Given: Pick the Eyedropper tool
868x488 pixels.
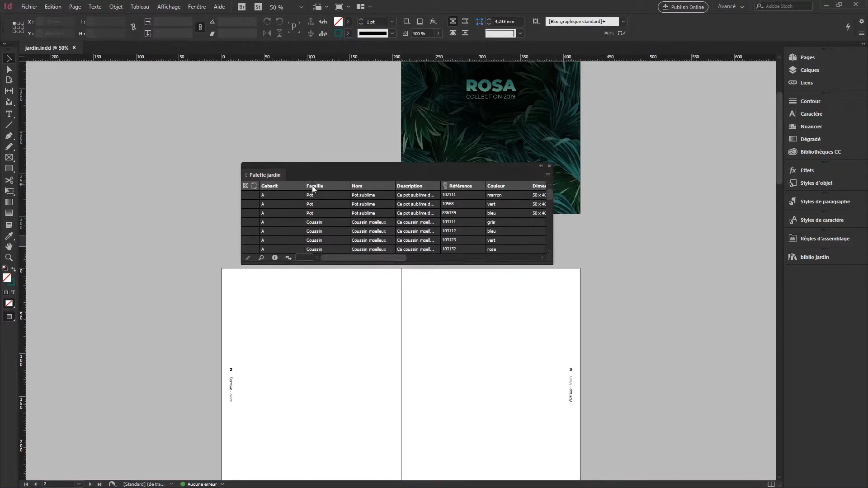Looking at the screenshot, I should pos(9,236).
